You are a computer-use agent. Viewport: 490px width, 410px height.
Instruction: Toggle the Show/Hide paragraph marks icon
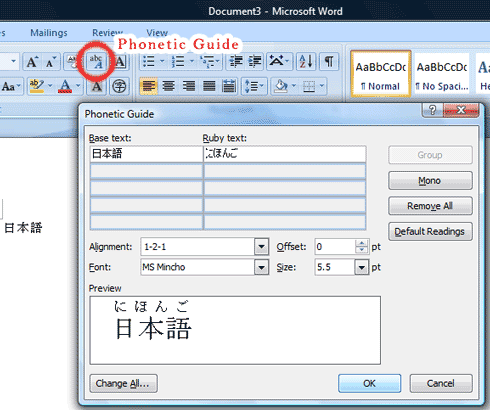329,62
